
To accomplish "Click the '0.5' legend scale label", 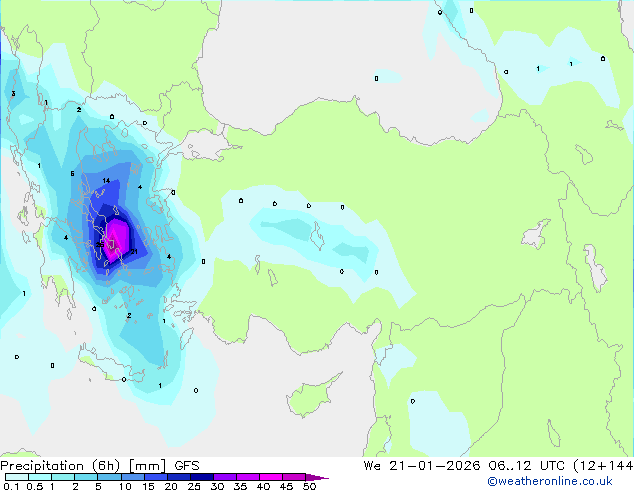I will (34, 486).
